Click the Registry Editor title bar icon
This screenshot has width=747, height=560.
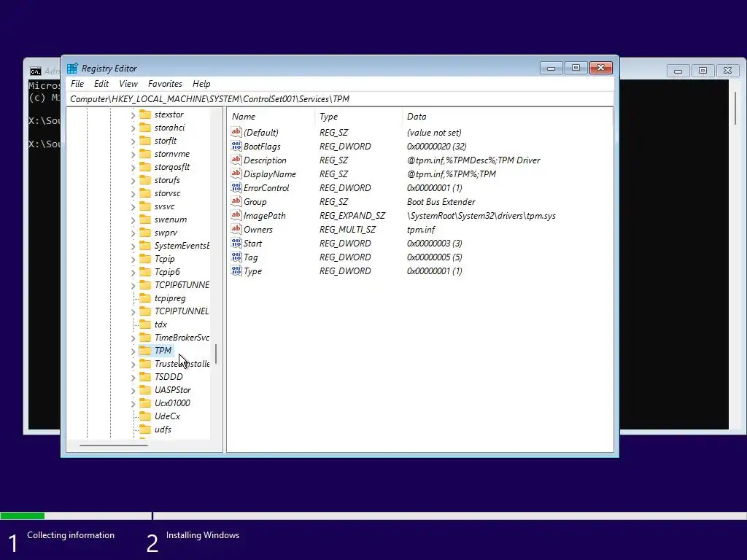[72, 68]
